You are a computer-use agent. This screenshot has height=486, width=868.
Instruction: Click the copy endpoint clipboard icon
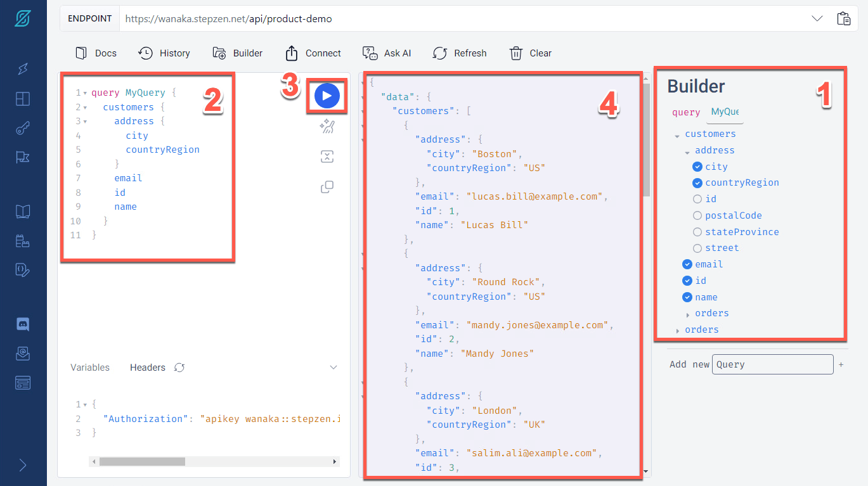844,18
